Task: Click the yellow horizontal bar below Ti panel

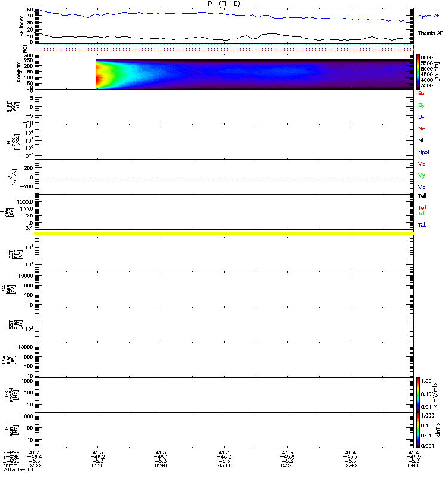Action: 224,234
